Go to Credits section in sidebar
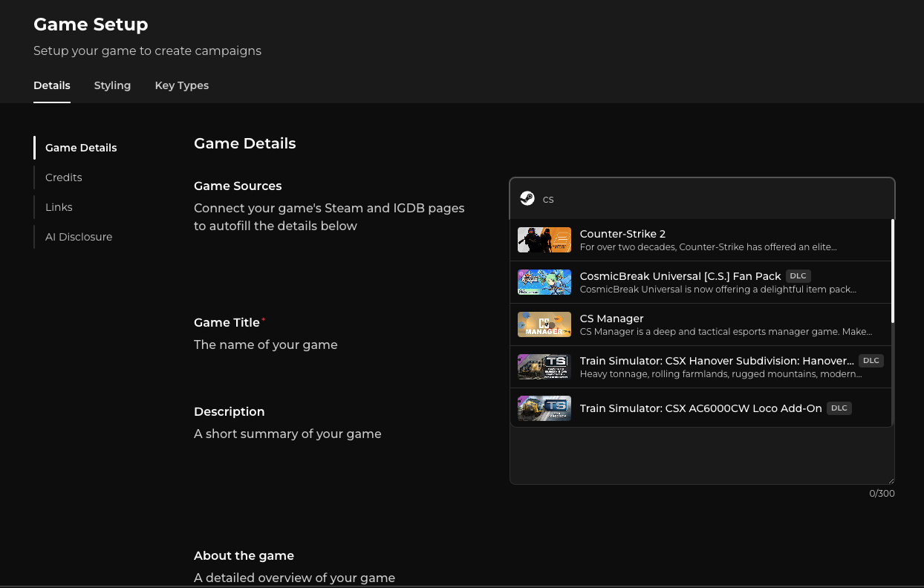 click(64, 177)
